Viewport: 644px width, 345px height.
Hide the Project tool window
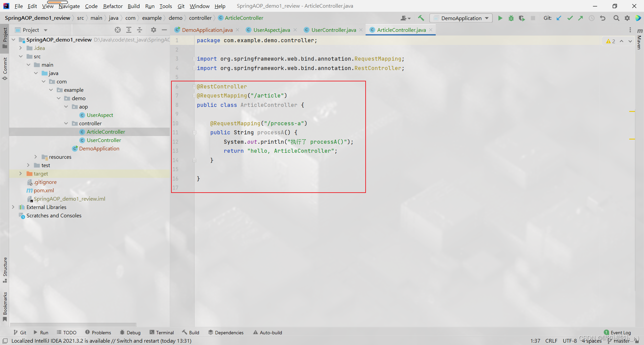(x=164, y=30)
